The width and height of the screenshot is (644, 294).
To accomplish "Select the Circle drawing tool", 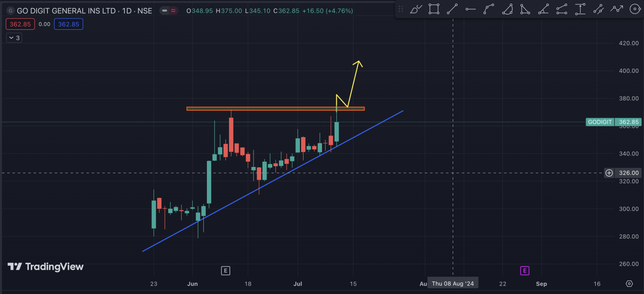I will [x=635, y=9].
